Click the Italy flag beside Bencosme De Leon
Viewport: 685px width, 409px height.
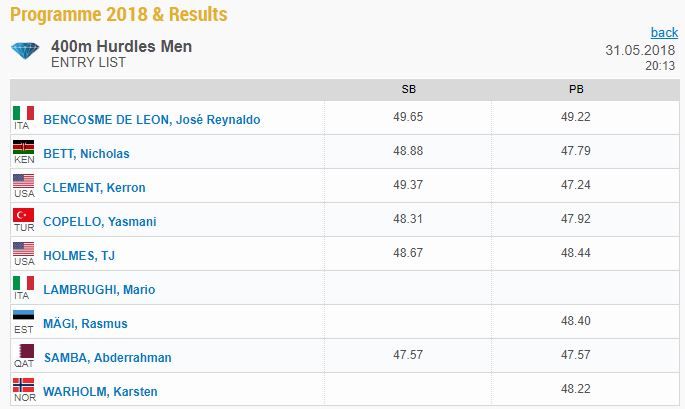24,113
